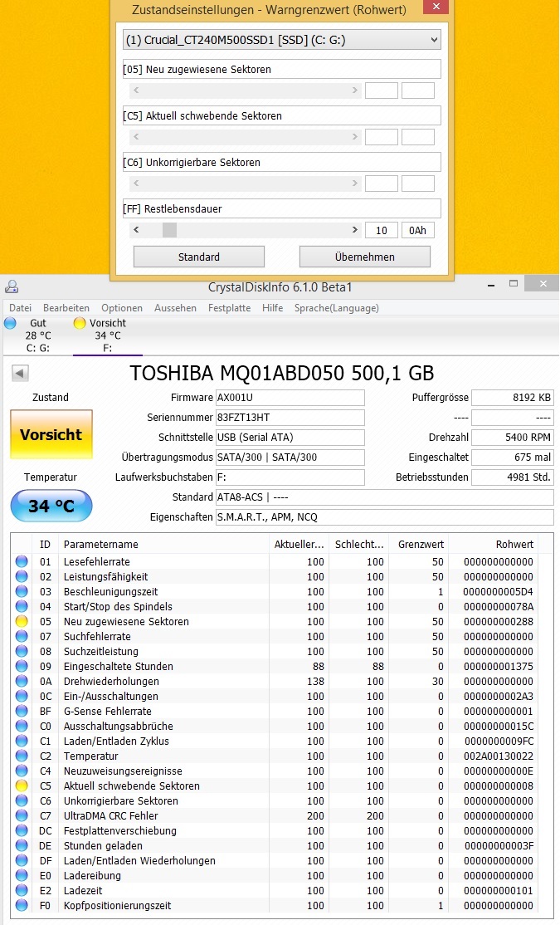Screen dimensions: 560x925
Task: Click the Übertragungsmodus field
Action: click(x=290, y=458)
